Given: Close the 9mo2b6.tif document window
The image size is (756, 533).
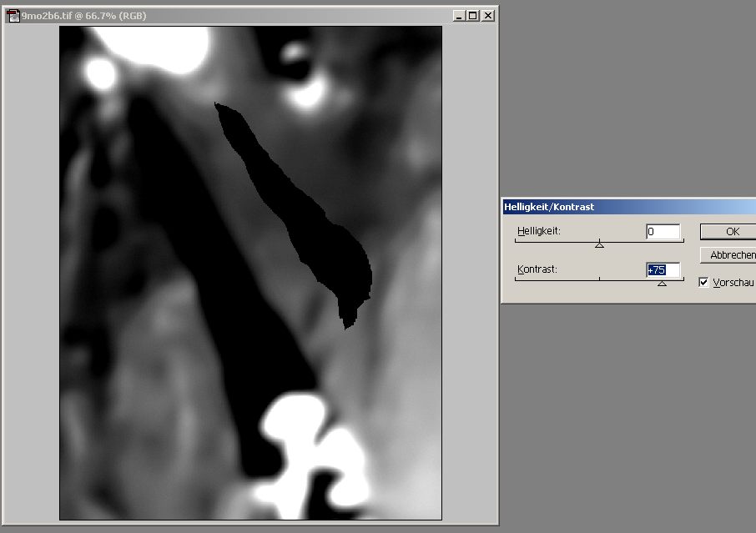Looking at the screenshot, I should [487, 15].
